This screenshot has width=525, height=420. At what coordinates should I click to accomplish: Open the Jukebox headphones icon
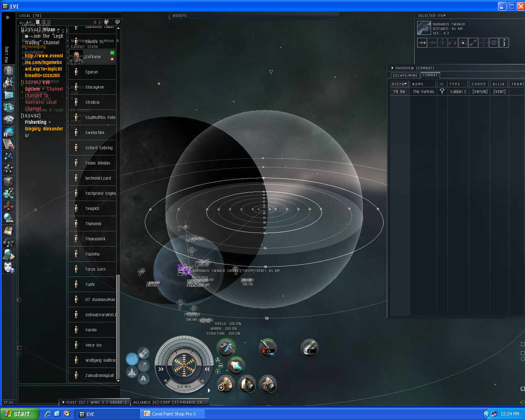(x=9, y=242)
